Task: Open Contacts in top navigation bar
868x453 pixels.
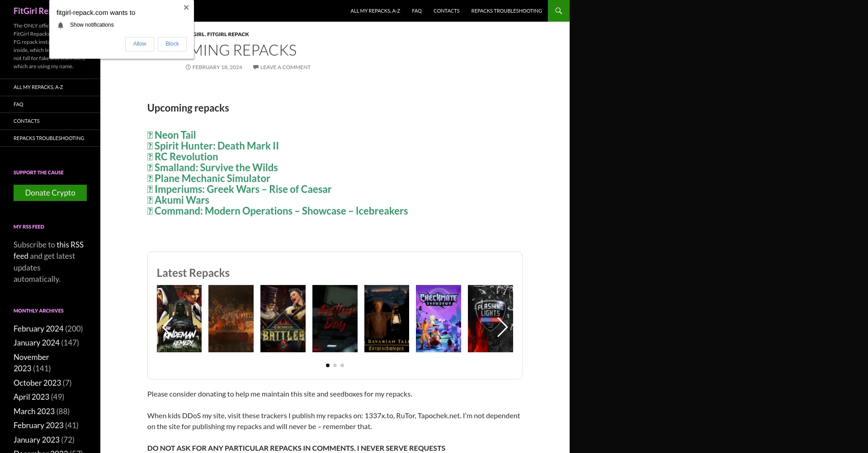Action: click(446, 11)
